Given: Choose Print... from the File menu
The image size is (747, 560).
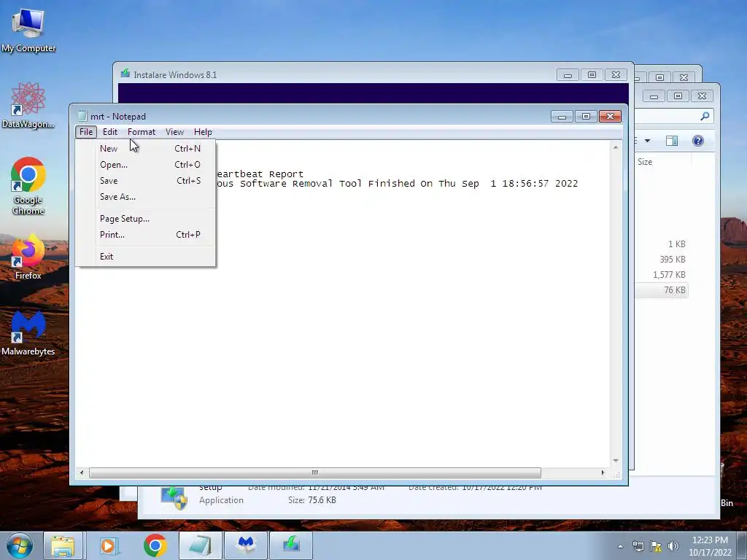Looking at the screenshot, I should (145, 235).
